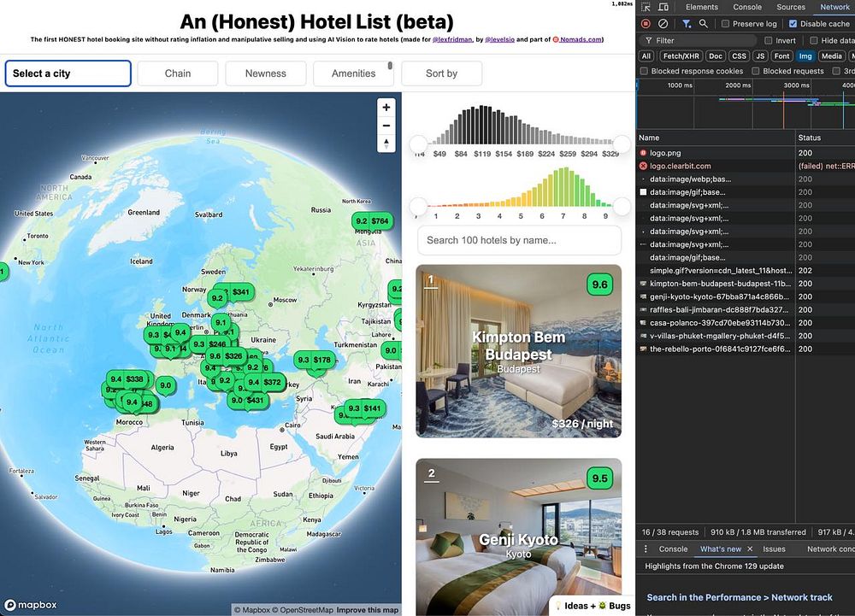Open the drawer Console tab
The width and height of the screenshot is (855, 616).
click(673, 549)
